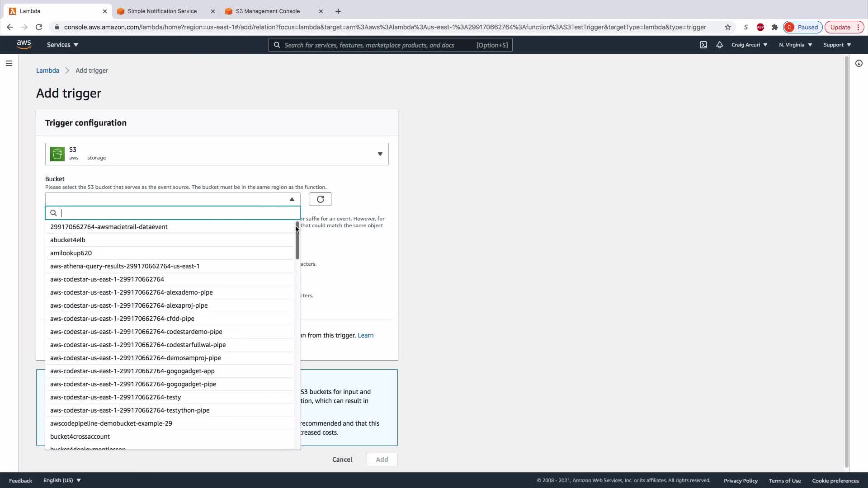
Task: Select bucket abucket4elb from list
Action: click(x=68, y=240)
